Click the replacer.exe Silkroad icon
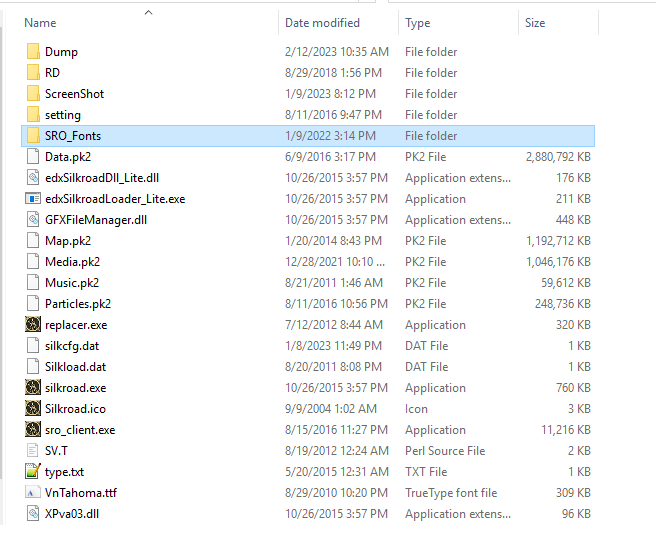Viewport: 656px width, 534px height. [x=33, y=324]
